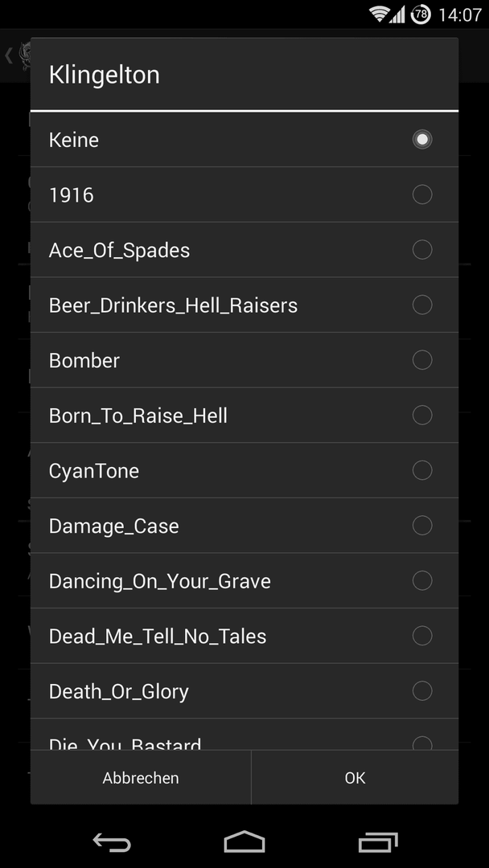The image size is (489, 868).
Task: Tap the Abbrechen button
Action: pyautogui.click(x=141, y=778)
